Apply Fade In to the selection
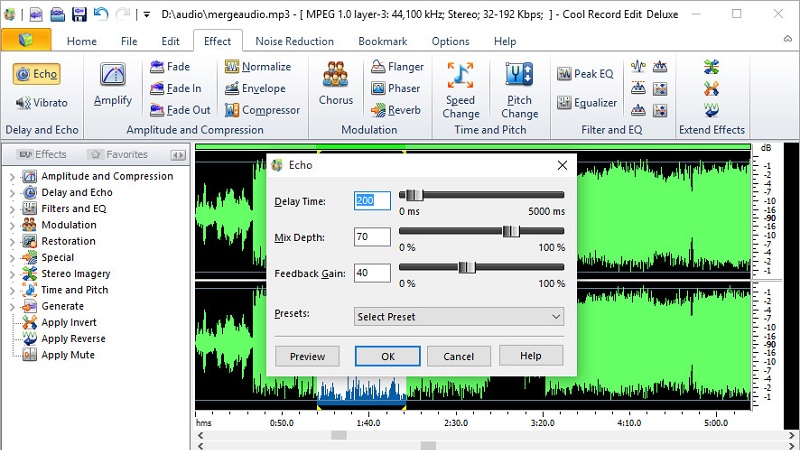The height and width of the screenshot is (450, 800). click(176, 88)
